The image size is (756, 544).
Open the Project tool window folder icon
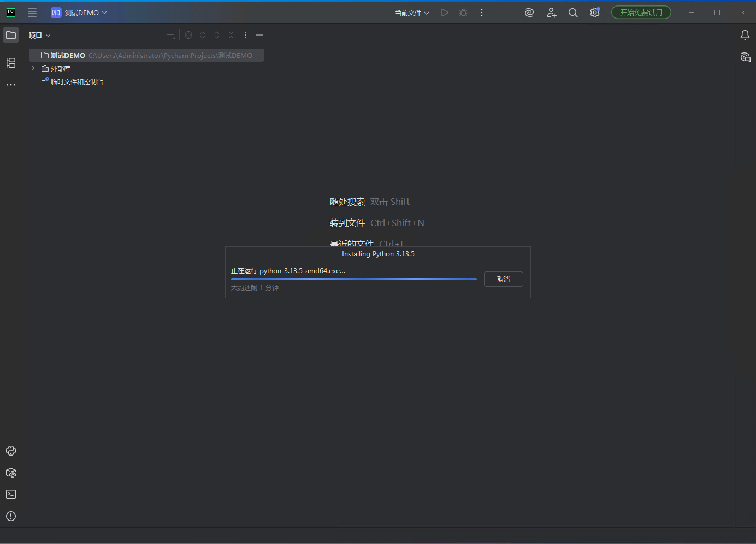coord(11,36)
